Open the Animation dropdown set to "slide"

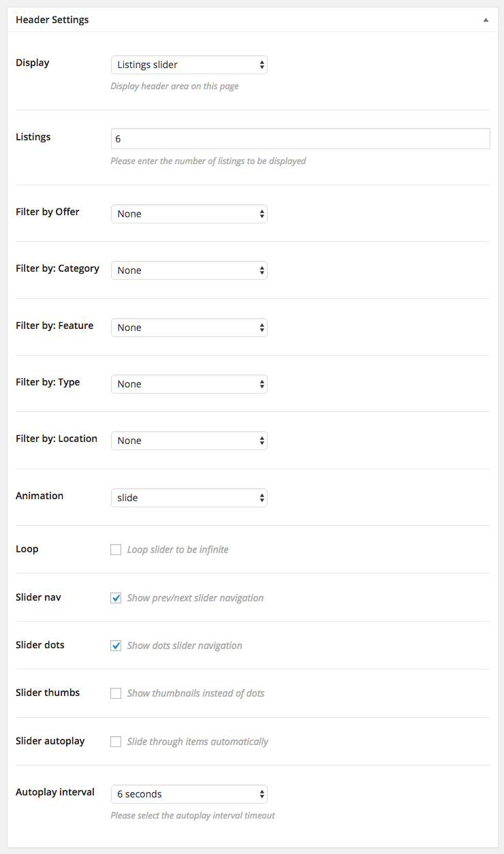pyautogui.click(x=189, y=498)
